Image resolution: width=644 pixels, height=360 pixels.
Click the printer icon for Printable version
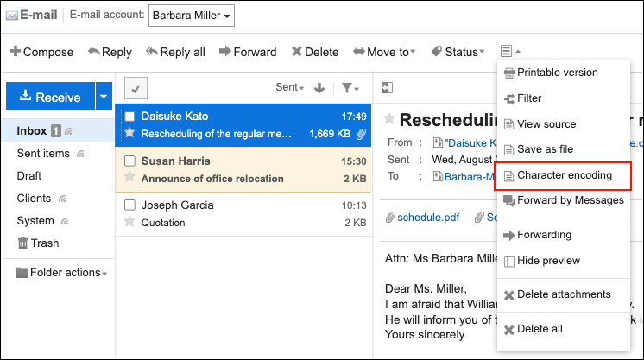pos(508,73)
